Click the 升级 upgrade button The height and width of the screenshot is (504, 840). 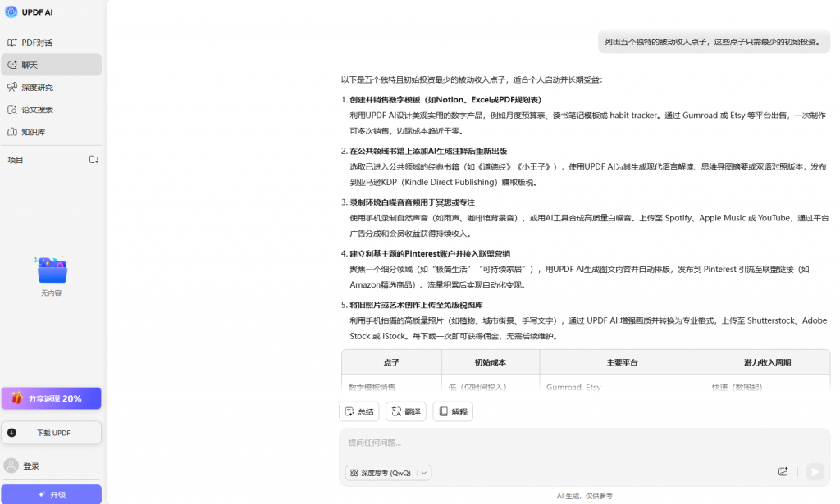51,495
